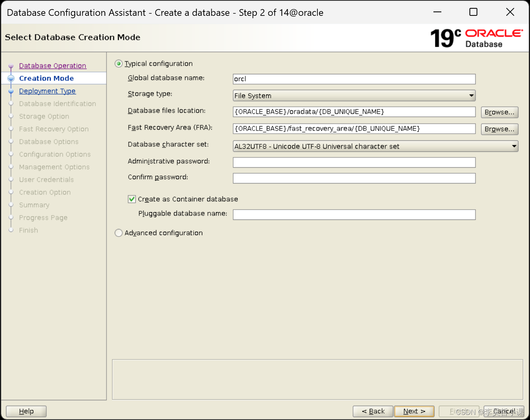Image resolution: width=530 pixels, height=420 pixels.
Task: Focus the Confirm password field
Action: pos(354,178)
